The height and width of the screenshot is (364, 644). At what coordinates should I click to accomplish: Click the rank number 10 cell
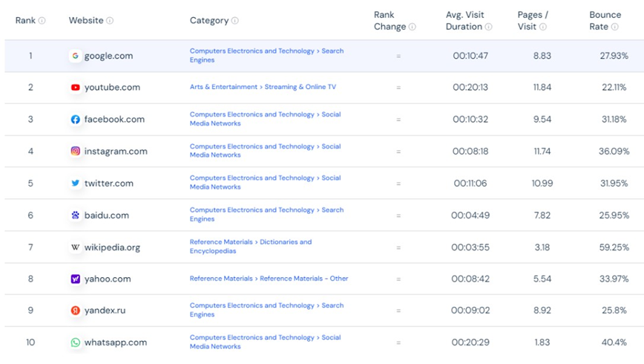[30, 342]
